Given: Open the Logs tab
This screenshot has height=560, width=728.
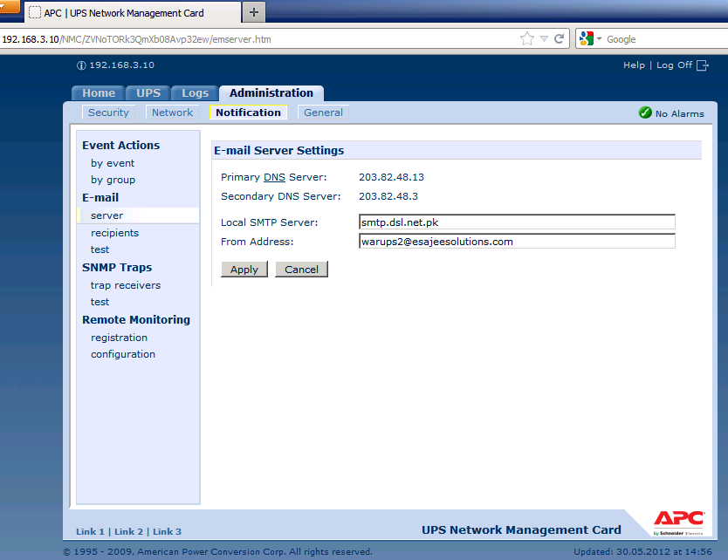Looking at the screenshot, I should pyautogui.click(x=195, y=92).
